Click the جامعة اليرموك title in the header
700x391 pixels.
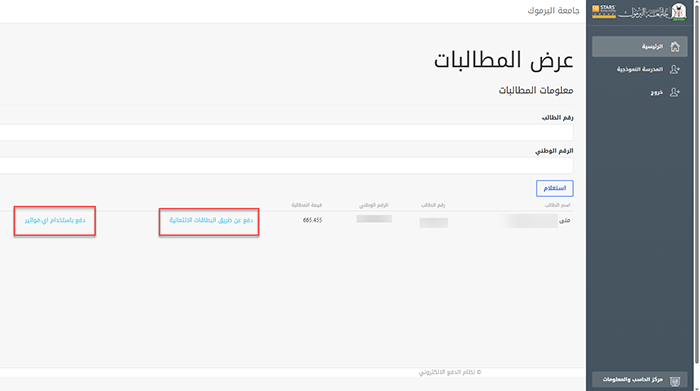[x=553, y=11]
